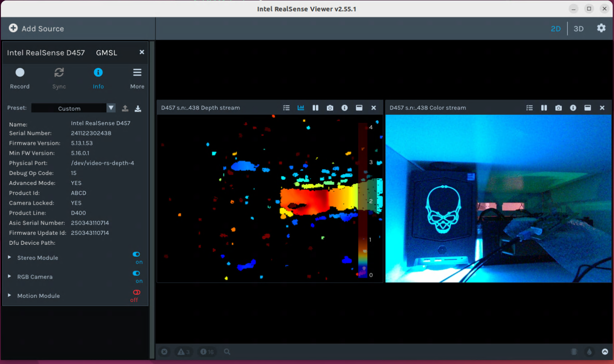Image resolution: width=614 pixels, height=364 pixels.
Task: Expand the log panel with up-arrow icon
Action: 605,352
